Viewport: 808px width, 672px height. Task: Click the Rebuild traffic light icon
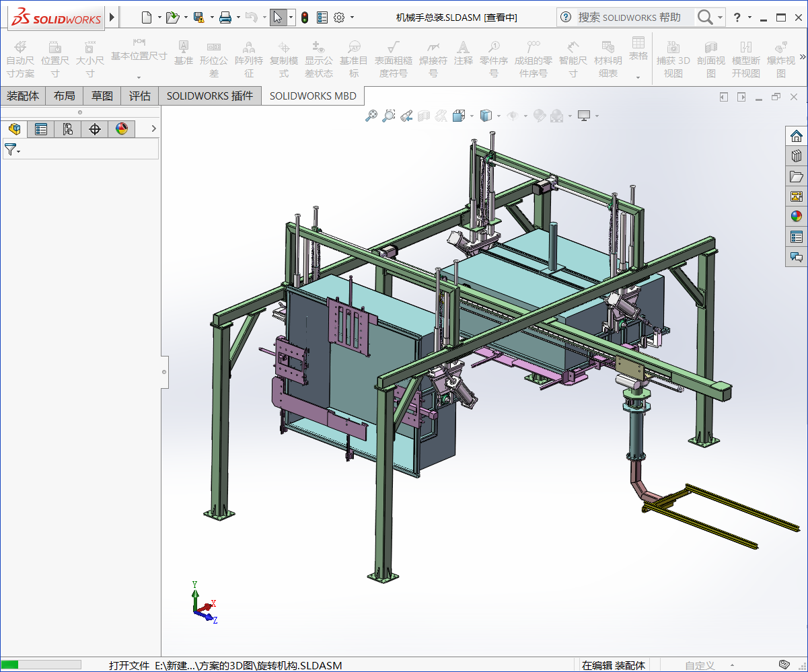[304, 17]
